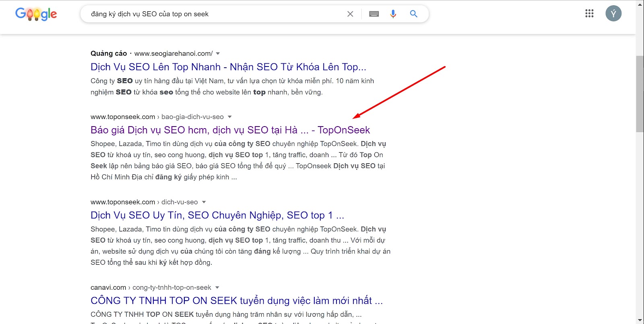Start voice search with microphone
644x324 pixels.
pos(393,14)
